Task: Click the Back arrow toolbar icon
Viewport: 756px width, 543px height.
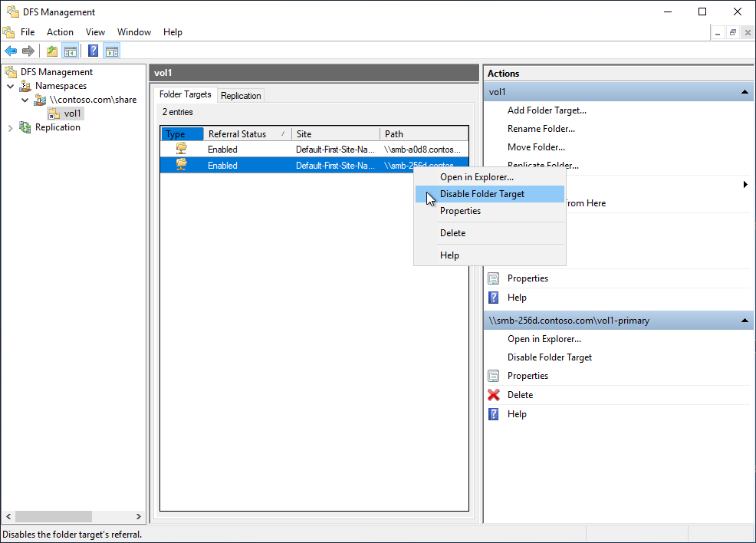Action: coord(11,51)
